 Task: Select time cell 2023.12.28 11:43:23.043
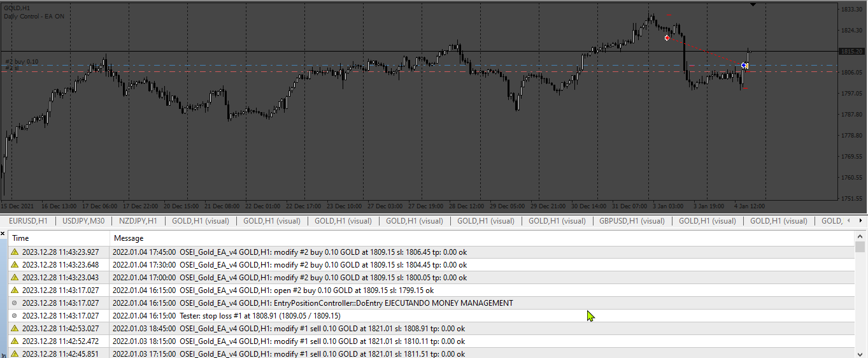pyautogui.click(x=60, y=277)
